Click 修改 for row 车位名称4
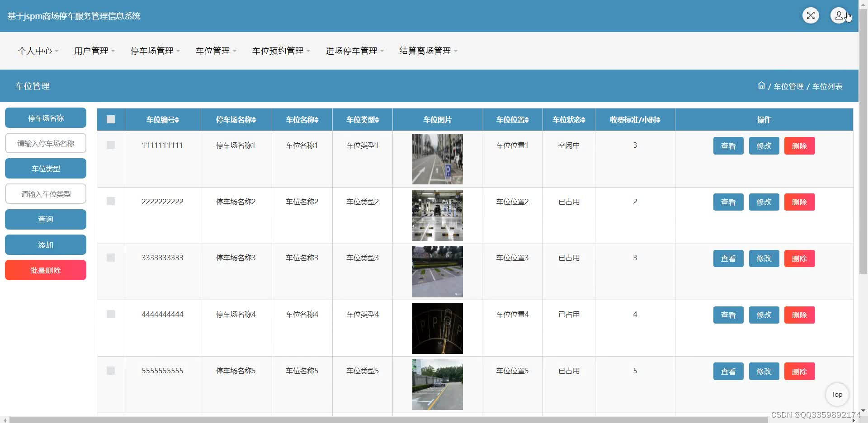 pyautogui.click(x=764, y=315)
